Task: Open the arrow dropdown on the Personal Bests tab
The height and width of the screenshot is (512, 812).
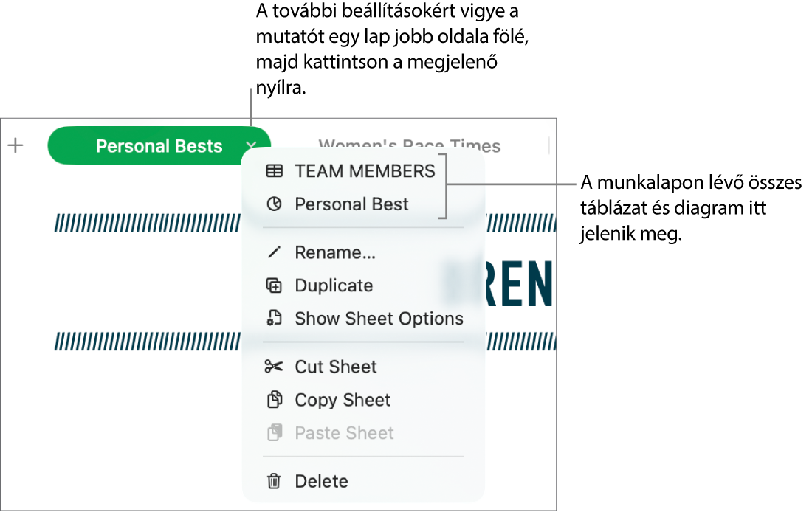Action: [251, 145]
